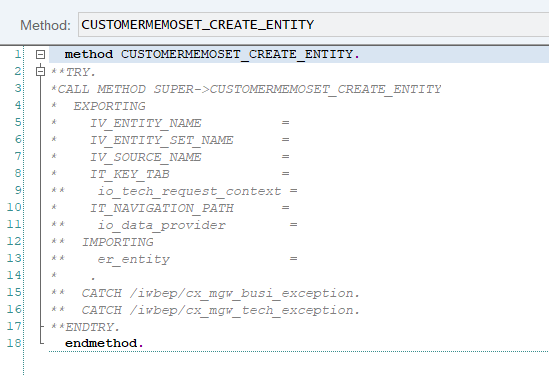Image resolution: width=549 pixels, height=376 pixels.
Task: Click CUSTOMERMEMOSET_CREATE_ENTITY on code line 1
Action: [237, 54]
